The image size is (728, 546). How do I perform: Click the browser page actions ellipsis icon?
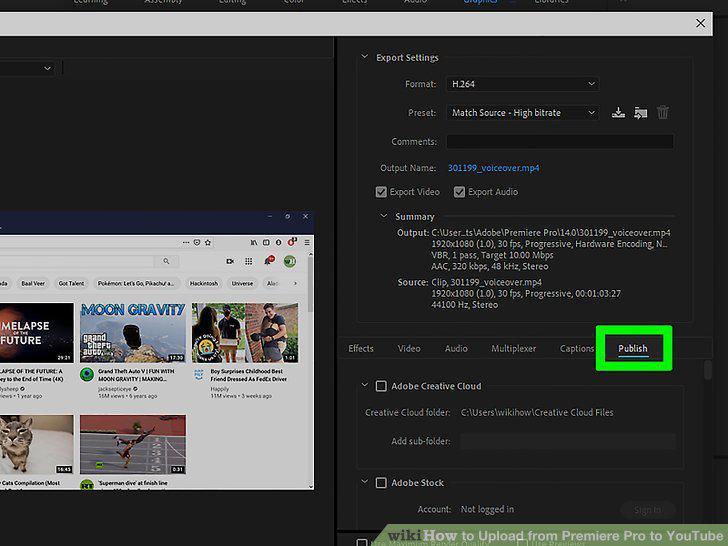(185, 242)
